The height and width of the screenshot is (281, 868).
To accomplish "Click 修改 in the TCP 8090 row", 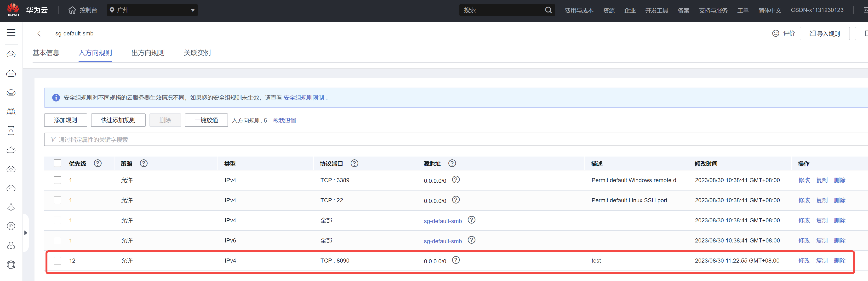I will tap(804, 261).
